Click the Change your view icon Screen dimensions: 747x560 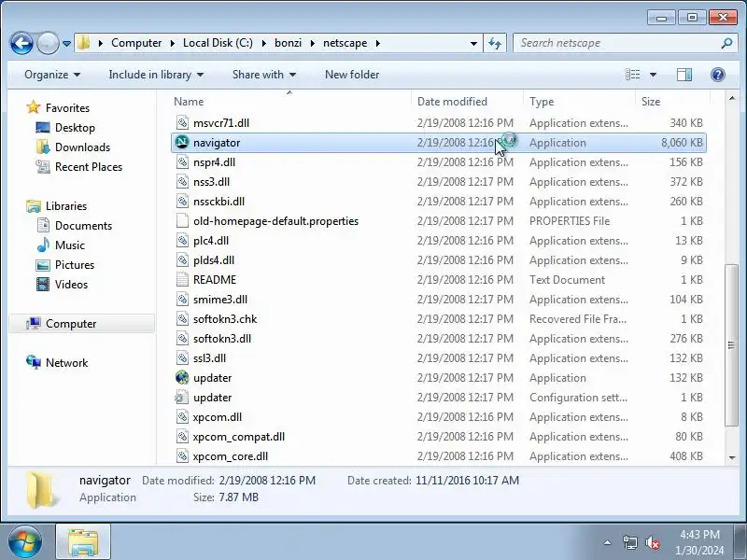point(633,75)
